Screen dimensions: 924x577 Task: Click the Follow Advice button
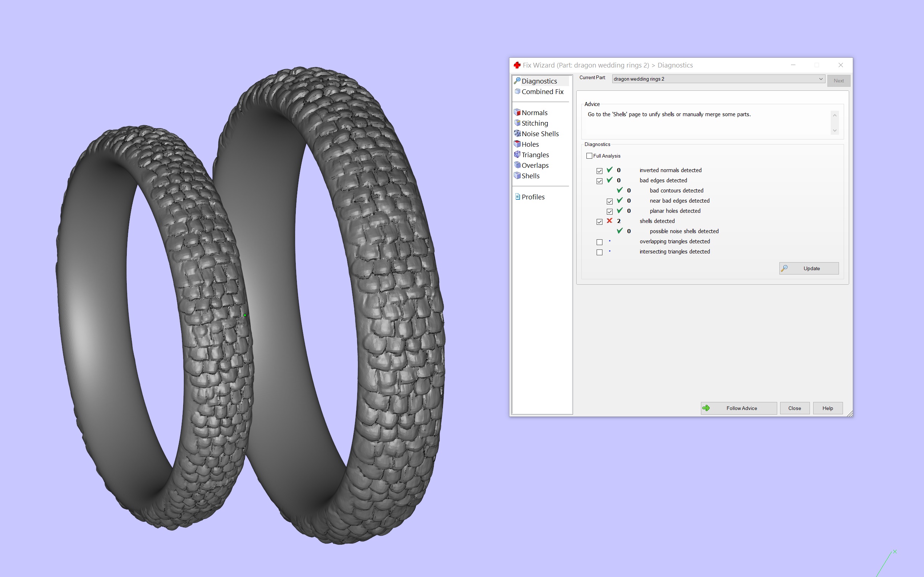point(738,408)
